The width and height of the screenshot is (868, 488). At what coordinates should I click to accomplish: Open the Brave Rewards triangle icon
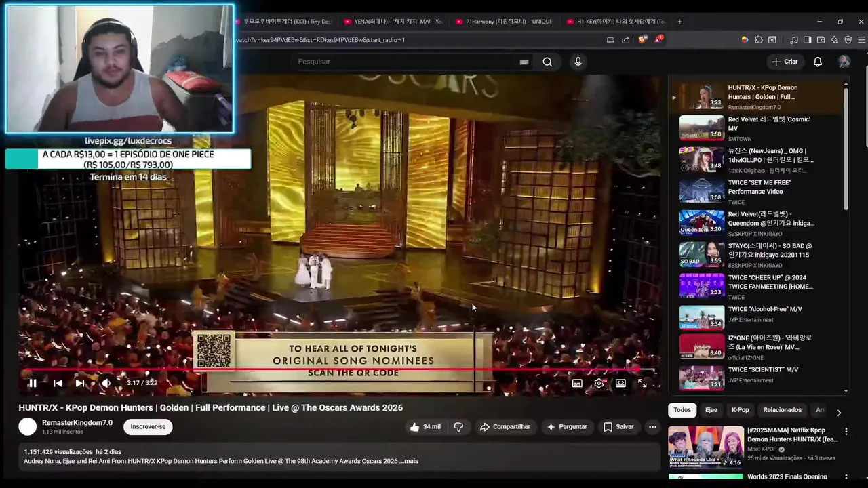pos(658,39)
